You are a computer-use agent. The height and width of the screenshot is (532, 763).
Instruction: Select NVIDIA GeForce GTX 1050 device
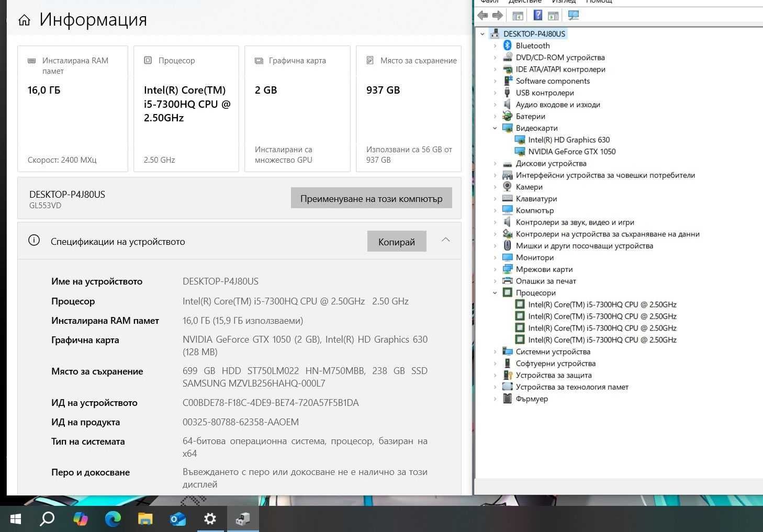tap(572, 152)
